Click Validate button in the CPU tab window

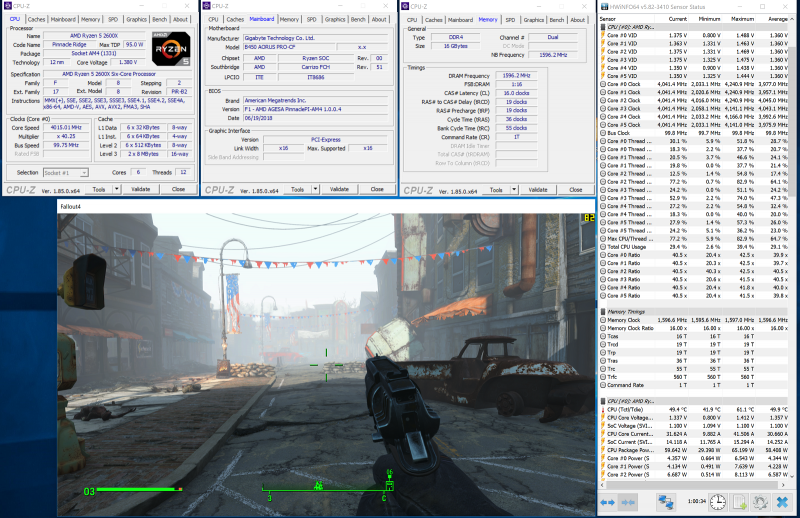coord(141,189)
